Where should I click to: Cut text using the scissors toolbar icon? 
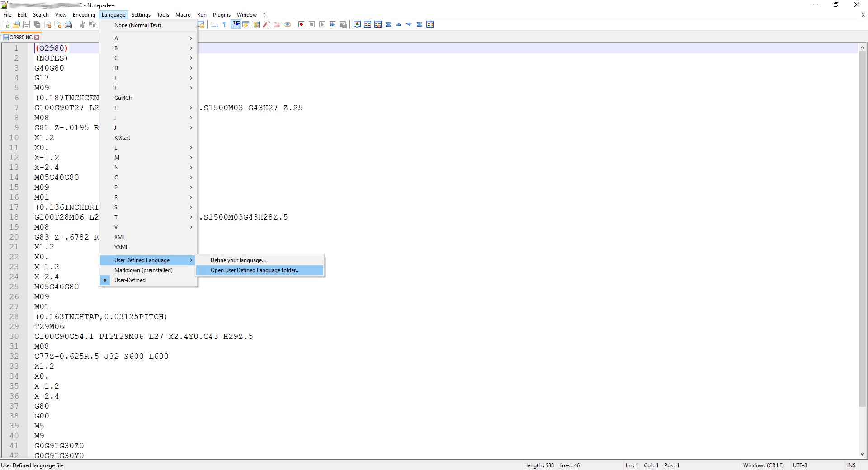tap(82, 24)
